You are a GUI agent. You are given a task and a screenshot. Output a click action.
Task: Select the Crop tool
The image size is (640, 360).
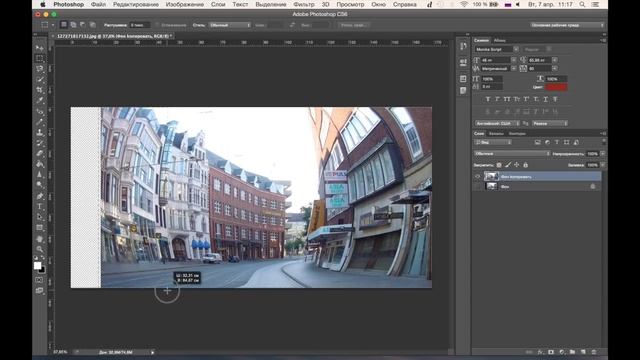pyautogui.click(x=40, y=90)
